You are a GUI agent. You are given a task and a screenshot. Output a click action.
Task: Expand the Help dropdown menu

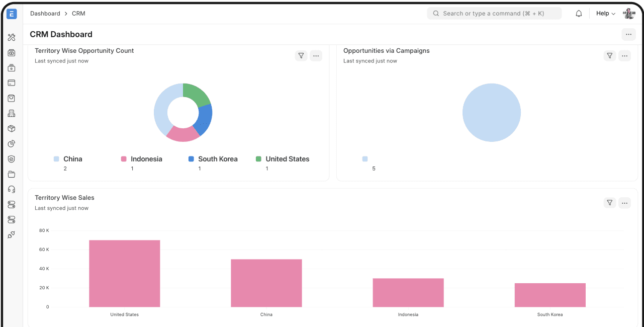605,13
